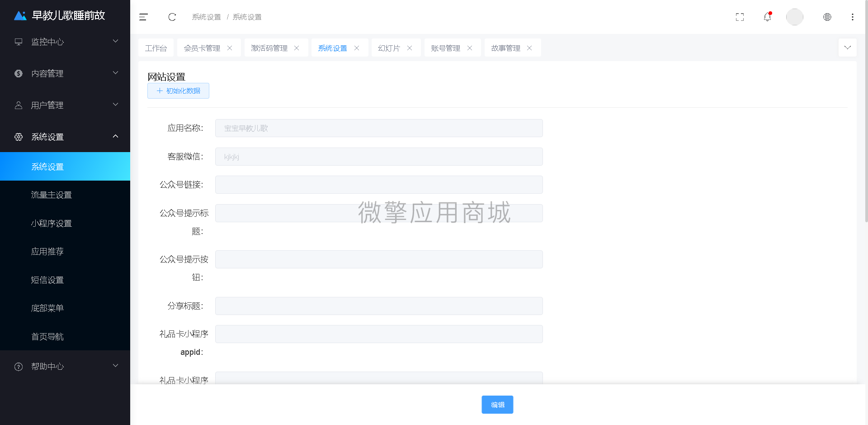This screenshot has width=868, height=425.
Task: Open 小程序设置 in sidebar
Action: tap(65, 224)
